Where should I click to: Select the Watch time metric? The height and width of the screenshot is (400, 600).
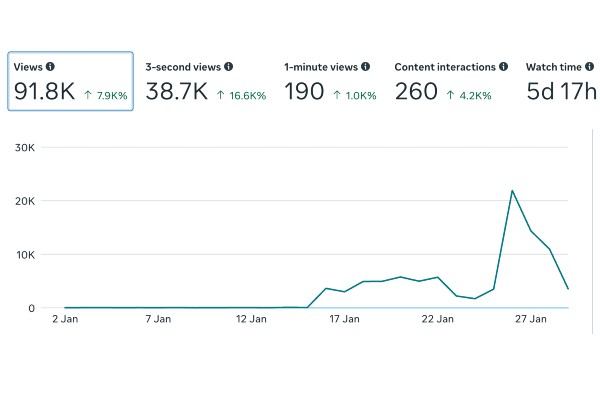(561, 81)
